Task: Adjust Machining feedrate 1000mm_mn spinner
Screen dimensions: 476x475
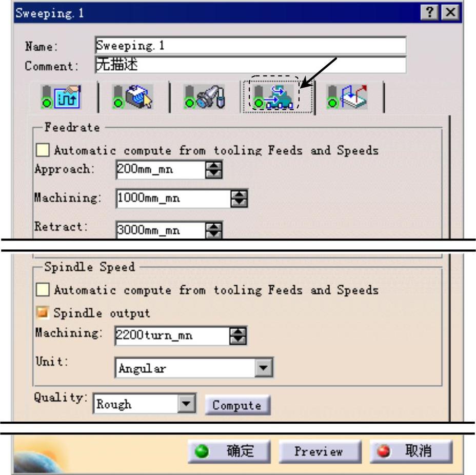Action: point(239,199)
